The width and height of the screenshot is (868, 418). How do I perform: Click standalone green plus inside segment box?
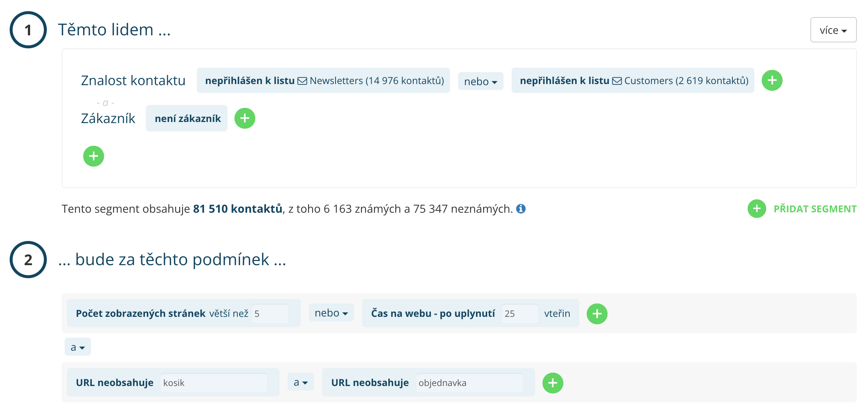tap(94, 156)
